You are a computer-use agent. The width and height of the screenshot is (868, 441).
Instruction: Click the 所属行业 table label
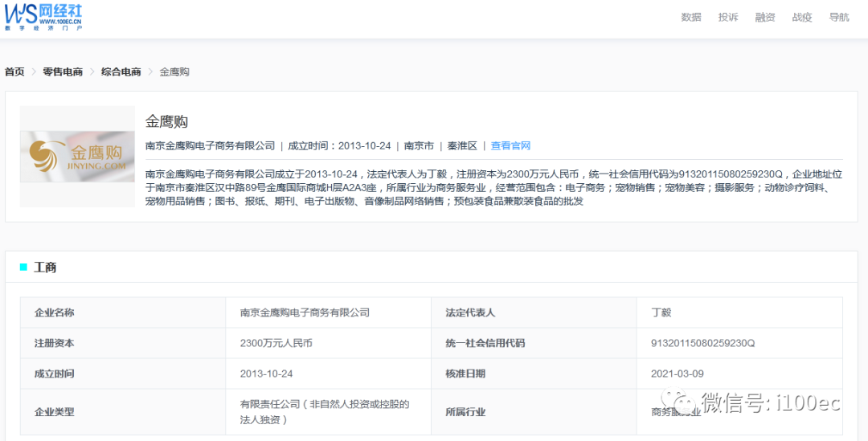coord(465,411)
